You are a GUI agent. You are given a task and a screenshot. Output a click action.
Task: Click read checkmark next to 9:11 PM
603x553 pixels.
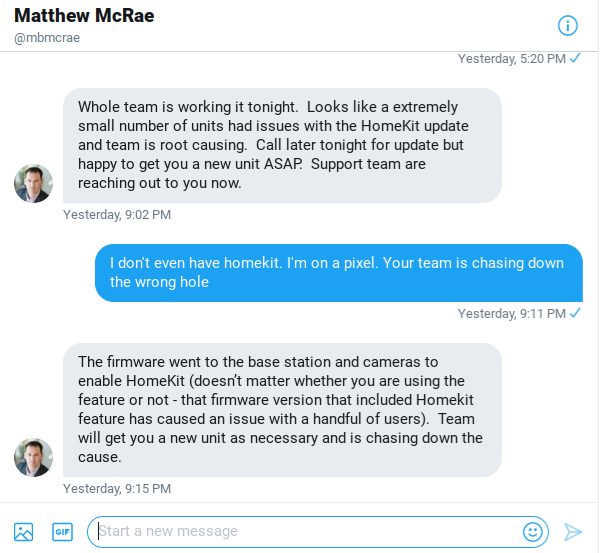(x=575, y=313)
